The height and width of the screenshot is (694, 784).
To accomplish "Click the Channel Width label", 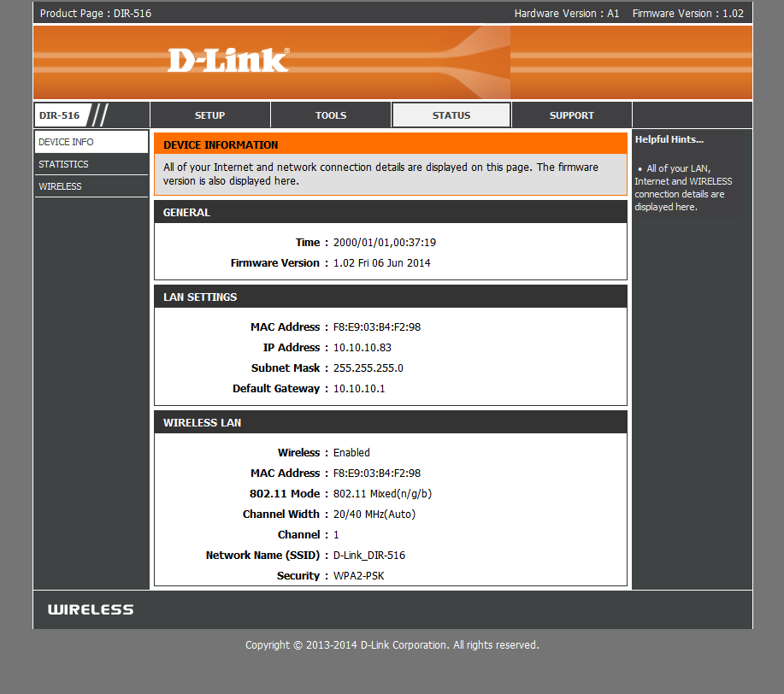I will point(281,514).
